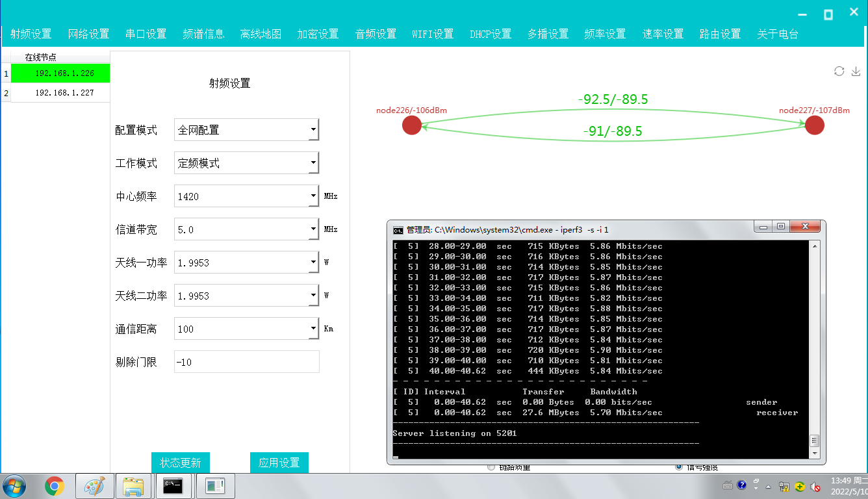The height and width of the screenshot is (499, 868).
Task: Select 信号强度 radio option
Action: [x=679, y=467]
